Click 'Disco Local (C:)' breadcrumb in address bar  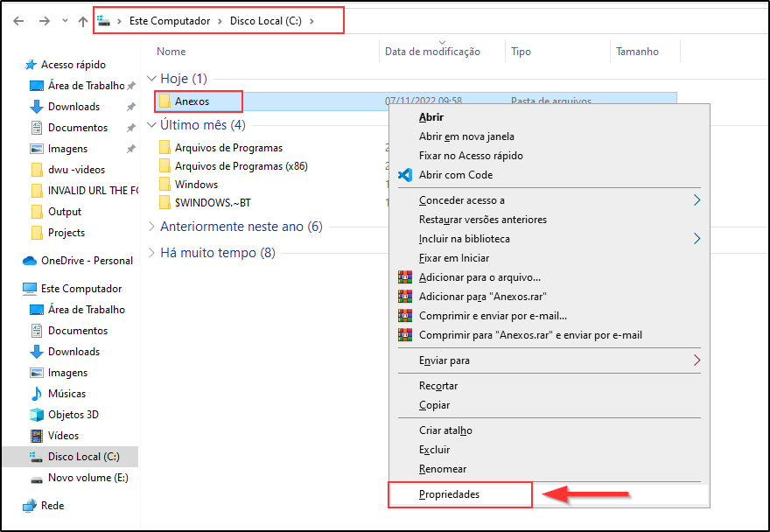[x=265, y=21]
